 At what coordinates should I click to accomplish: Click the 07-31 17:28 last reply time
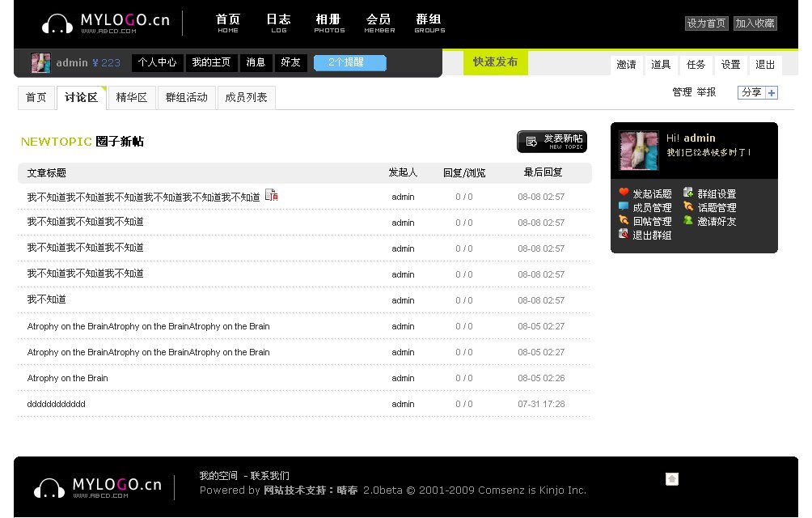[541, 404]
